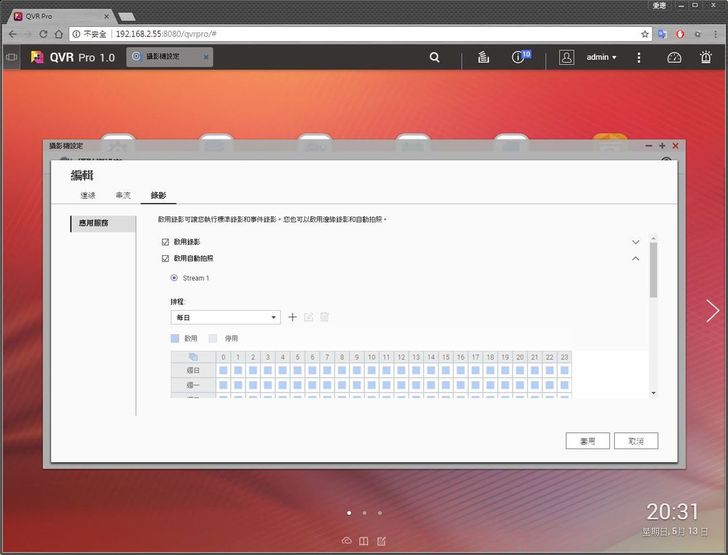Click the main menu hamburger icon

coord(12,57)
